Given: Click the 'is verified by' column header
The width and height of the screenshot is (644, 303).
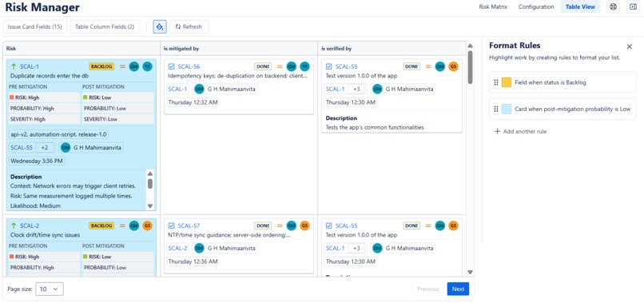Looking at the screenshot, I should point(392,49).
